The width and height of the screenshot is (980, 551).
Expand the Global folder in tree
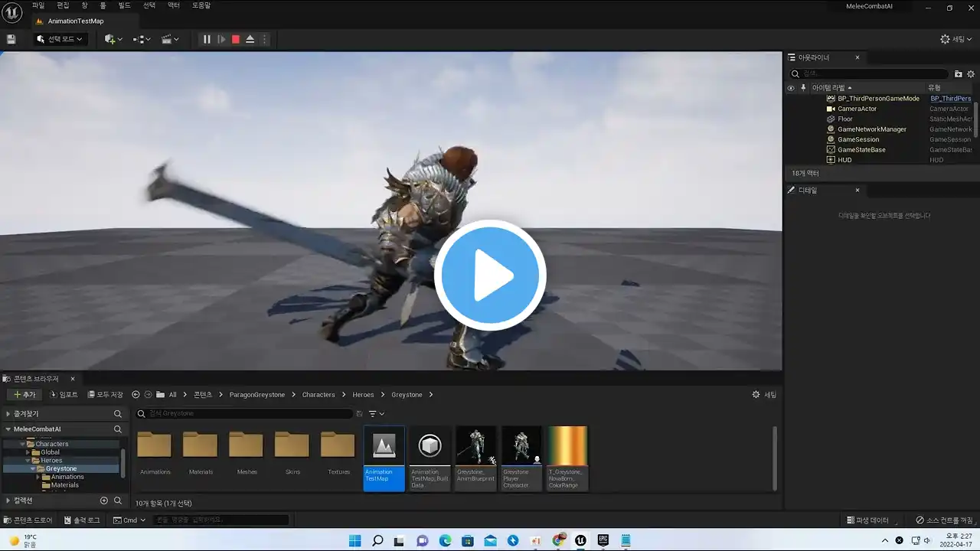click(x=28, y=452)
